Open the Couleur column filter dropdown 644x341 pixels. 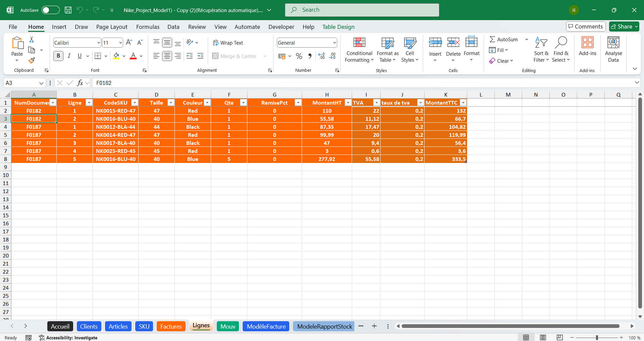(207, 103)
